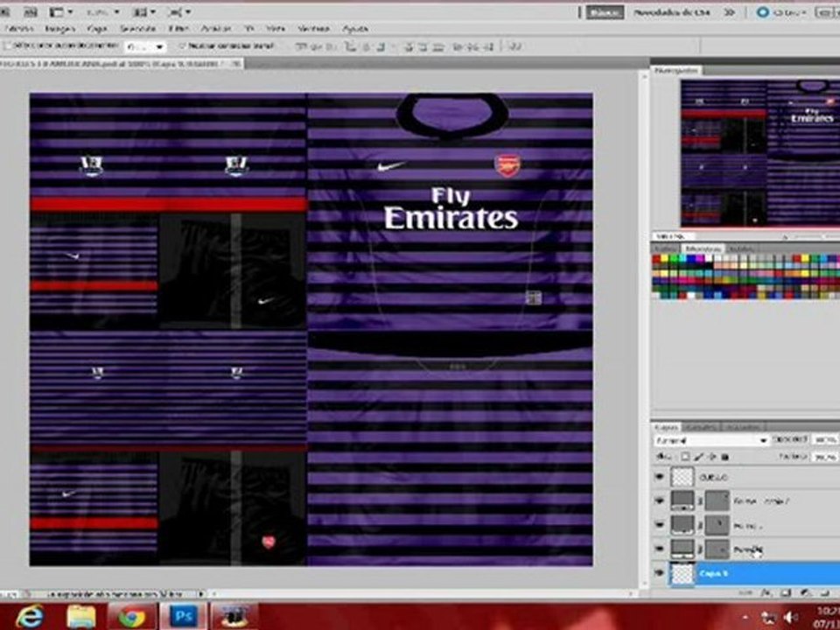Pick the yellow swatch in the top row
The image size is (840, 630).
click(665, 259)
